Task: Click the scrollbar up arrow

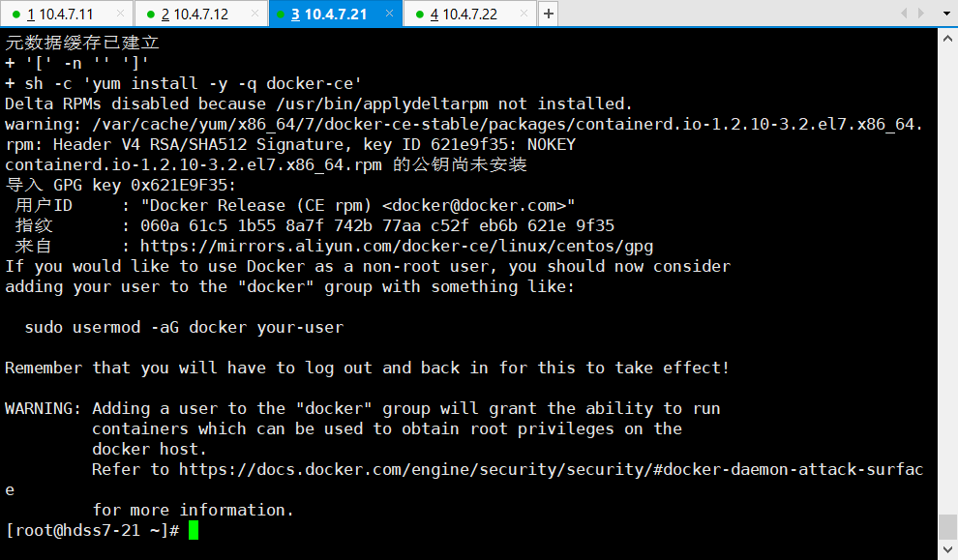Action: [947, 37]
